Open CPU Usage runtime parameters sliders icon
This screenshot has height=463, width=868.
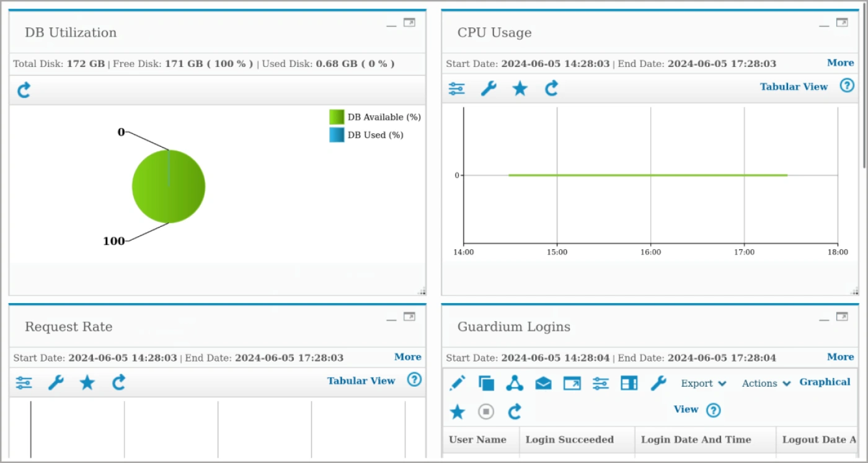click(457, 89)
